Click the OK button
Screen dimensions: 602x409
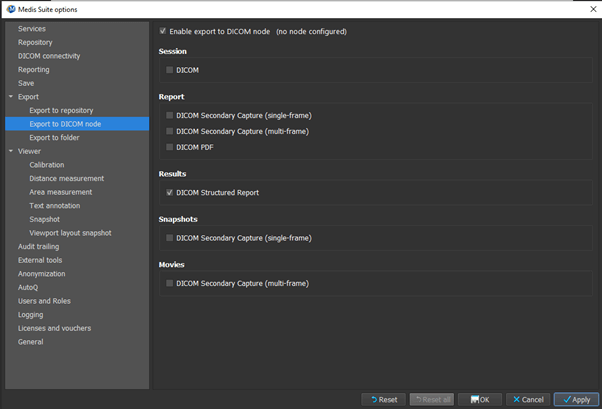pos(479,399)
